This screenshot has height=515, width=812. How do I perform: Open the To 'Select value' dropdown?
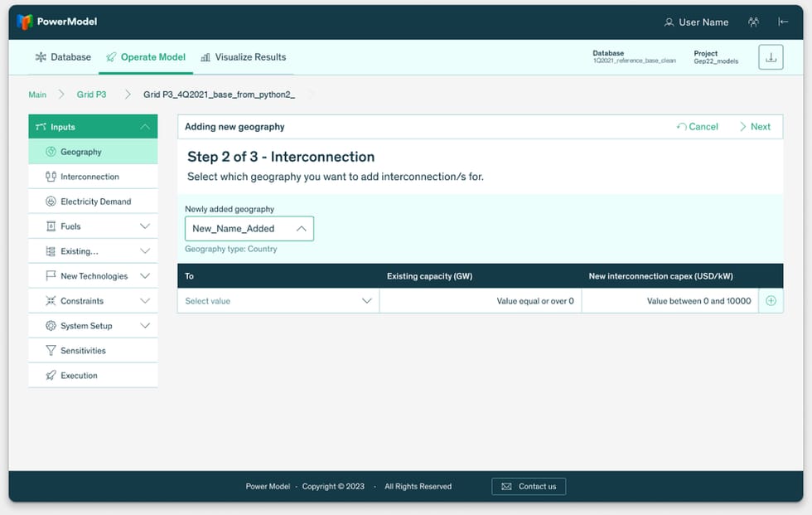[278, 301]
